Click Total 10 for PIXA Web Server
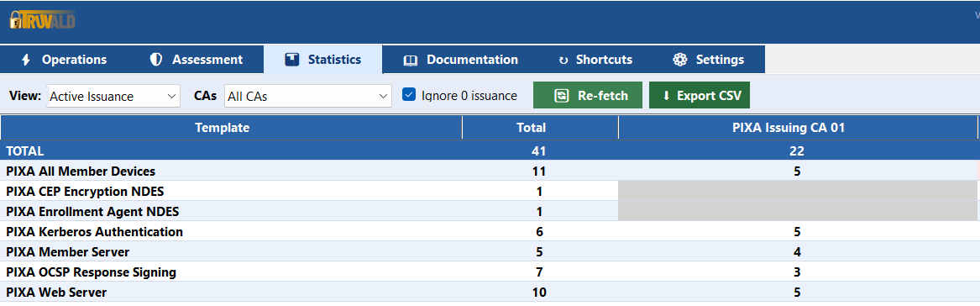 (x=539, y=293)
